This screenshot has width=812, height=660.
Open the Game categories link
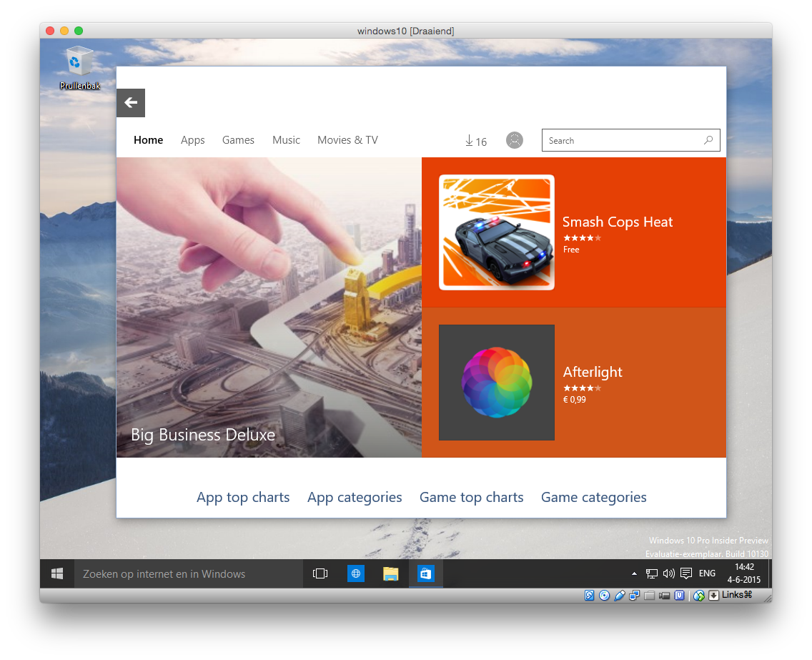coord(593,497)
